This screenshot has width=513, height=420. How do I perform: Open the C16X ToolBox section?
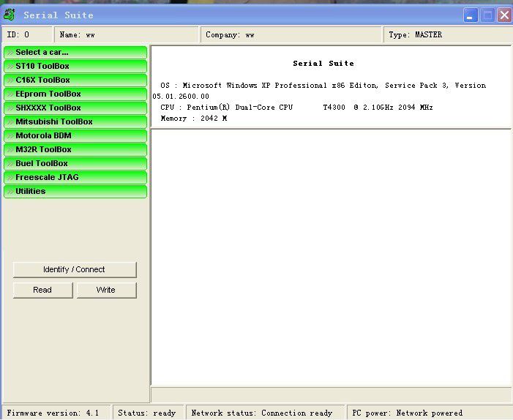click(x=75, y=80)
